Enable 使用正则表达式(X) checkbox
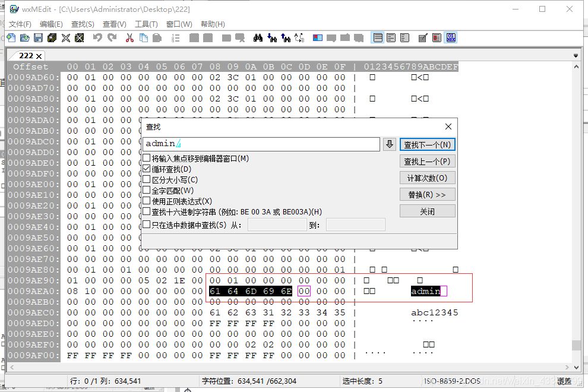Viewport: 588px width, 392px height. coord(147,201)
